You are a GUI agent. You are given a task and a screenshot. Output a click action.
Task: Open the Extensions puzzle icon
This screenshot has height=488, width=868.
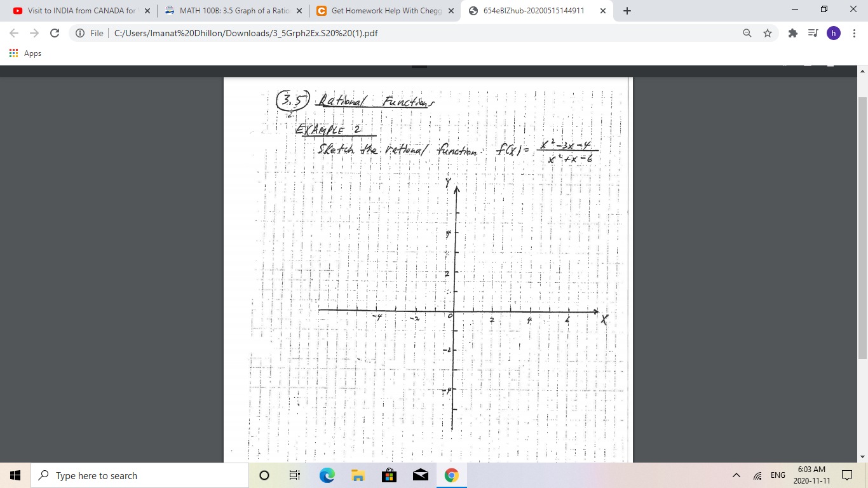point(792,33)
